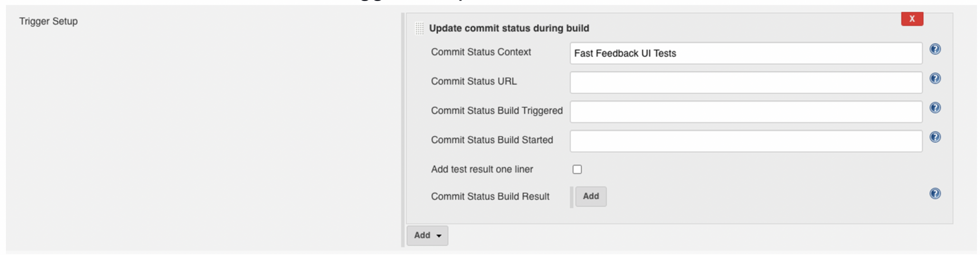Click the Update commit status during build heading
Screen dimensions: 980x255
coord(509,28)
